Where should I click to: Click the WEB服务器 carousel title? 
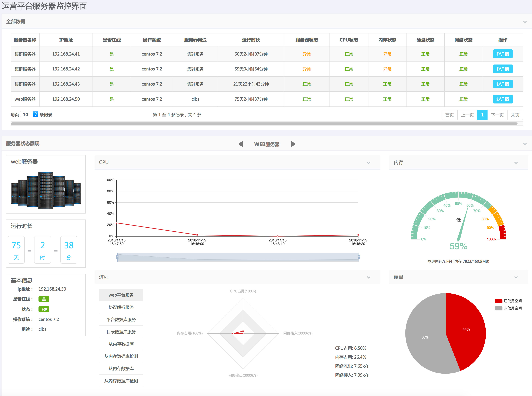click(x=267, y=144)
